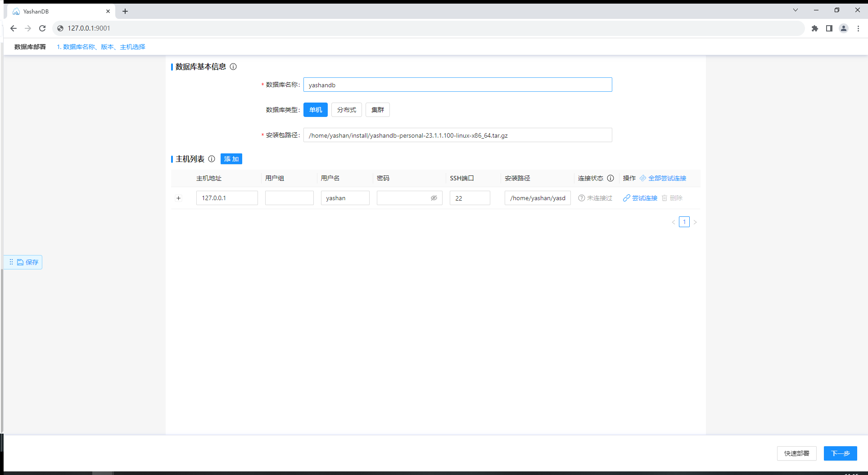The width and height of the screenshot is (868, 475).
Task: Click the info icon next to 连接状态
Action: tap(610, 178)
